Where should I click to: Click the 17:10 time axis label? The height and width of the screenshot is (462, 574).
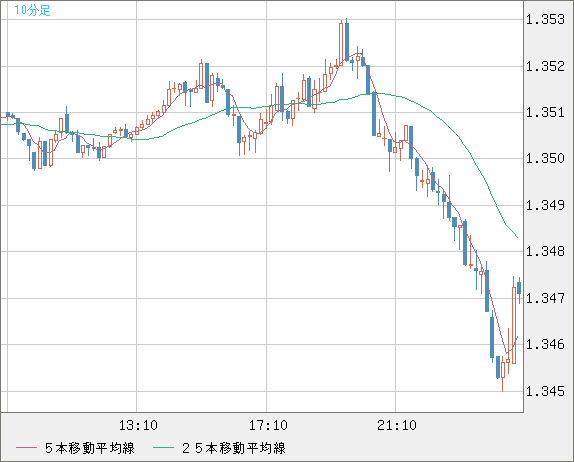pyautogui.click(x=268, y=425)
